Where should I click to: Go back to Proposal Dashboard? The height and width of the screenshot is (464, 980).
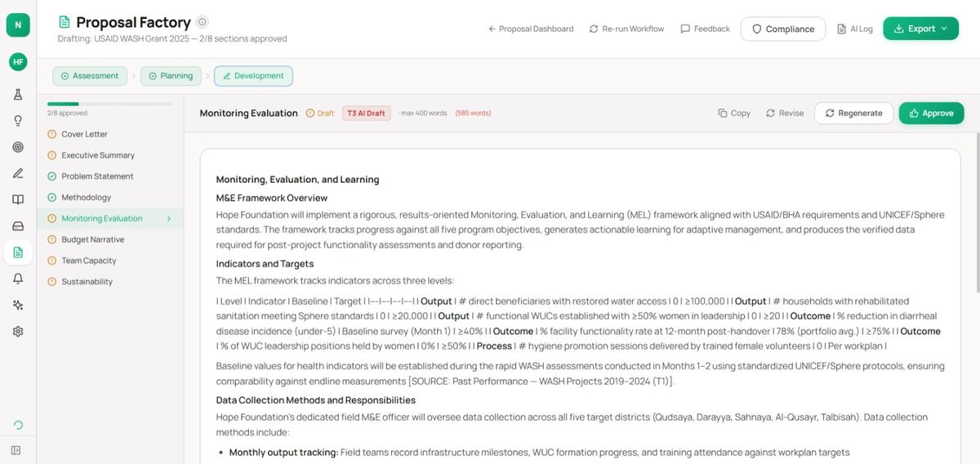531,29
